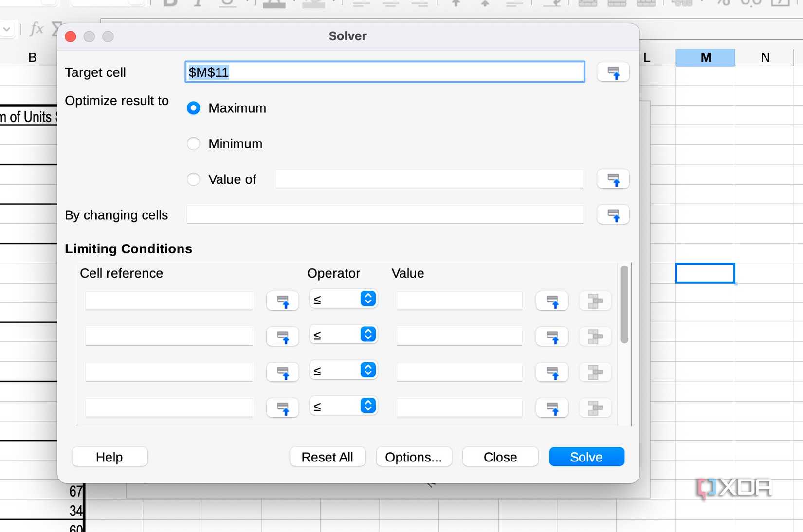Select the Italic icon in the toolbar
The height and width of the screenshot is (532, 803).
coord(197,3)
